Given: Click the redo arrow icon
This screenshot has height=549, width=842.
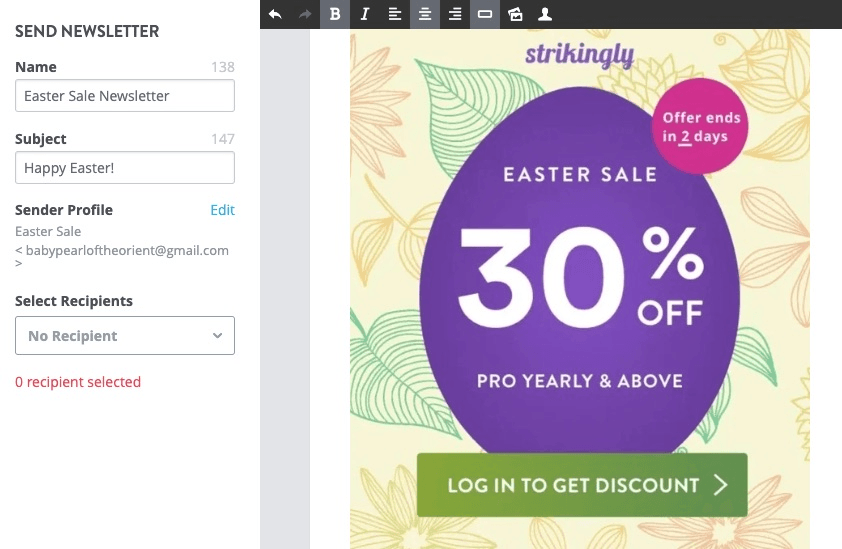Looking at the screenshot, I should tap(305, 14).
